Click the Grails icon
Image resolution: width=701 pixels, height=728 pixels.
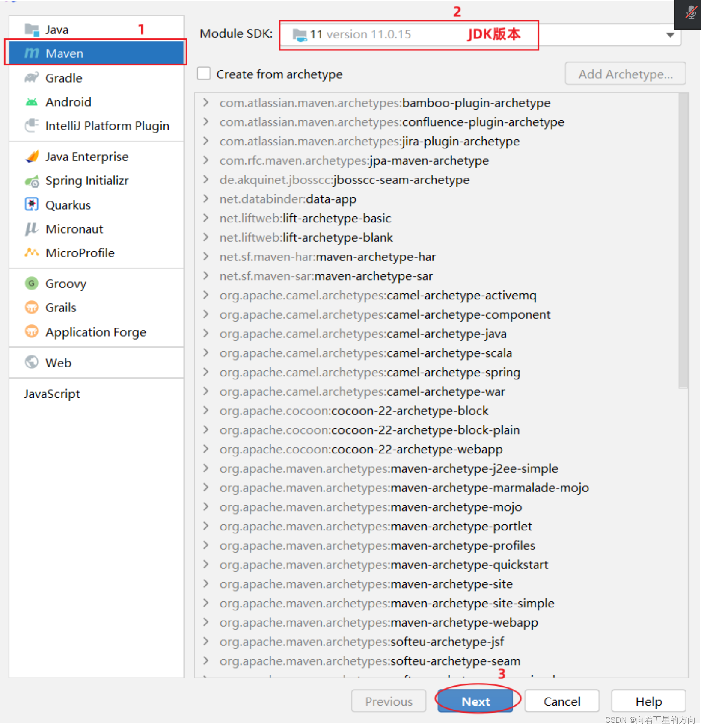coord(32,307)
